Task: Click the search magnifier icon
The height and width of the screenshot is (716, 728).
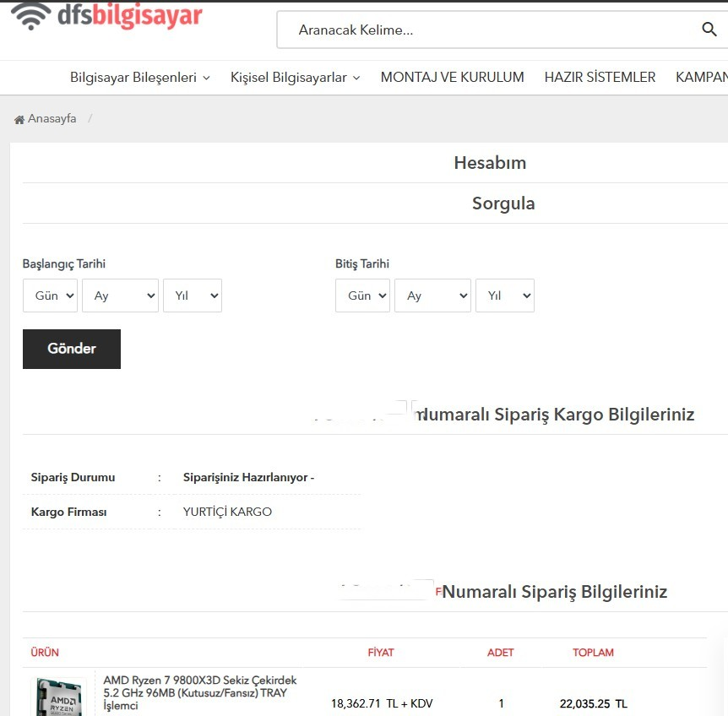Action: [709, 30]
